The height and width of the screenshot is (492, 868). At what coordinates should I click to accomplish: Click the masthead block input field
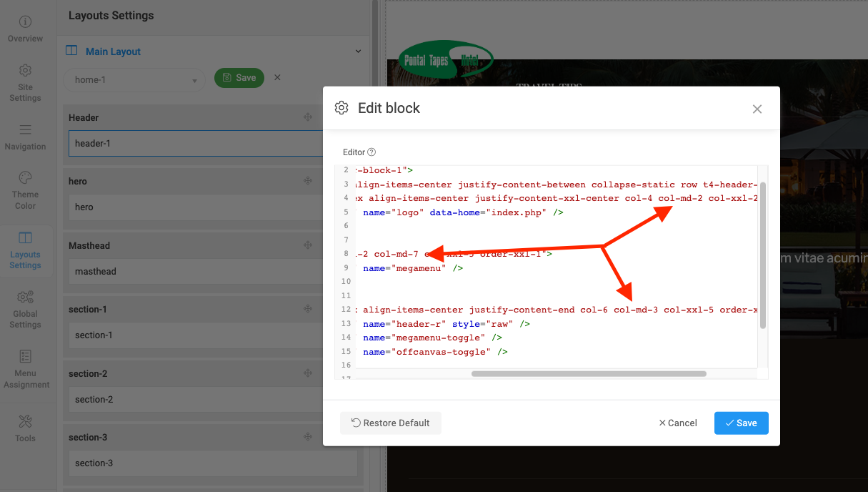pyautogui.click(x=193, y=272)
